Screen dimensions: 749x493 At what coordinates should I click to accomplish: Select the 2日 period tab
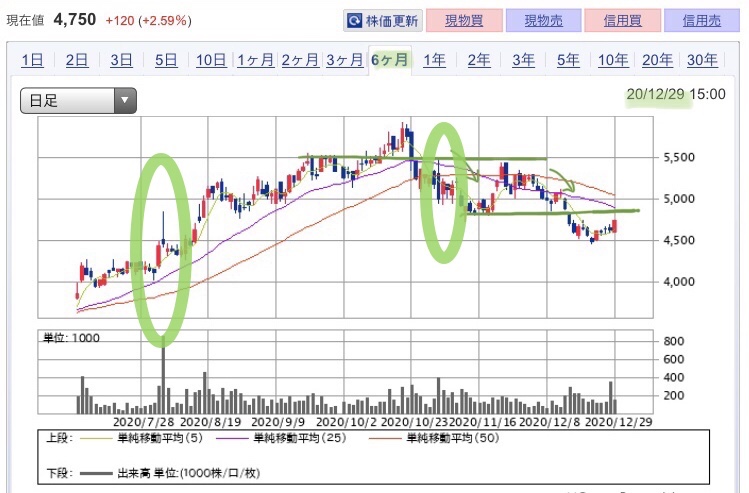[77, 60]
